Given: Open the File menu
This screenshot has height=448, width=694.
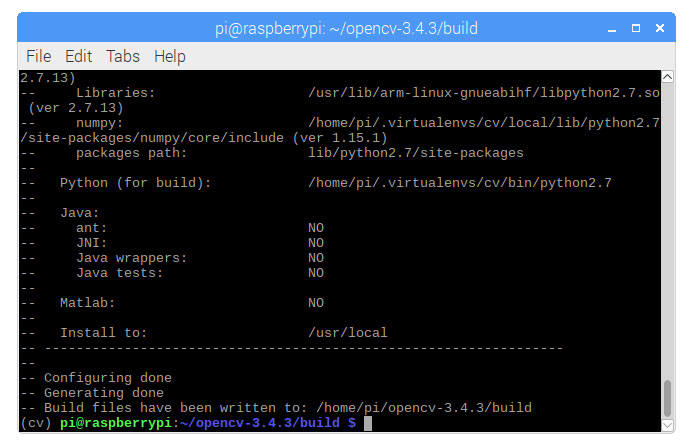Looking at the screenshot, I should (x=39, y=56).
